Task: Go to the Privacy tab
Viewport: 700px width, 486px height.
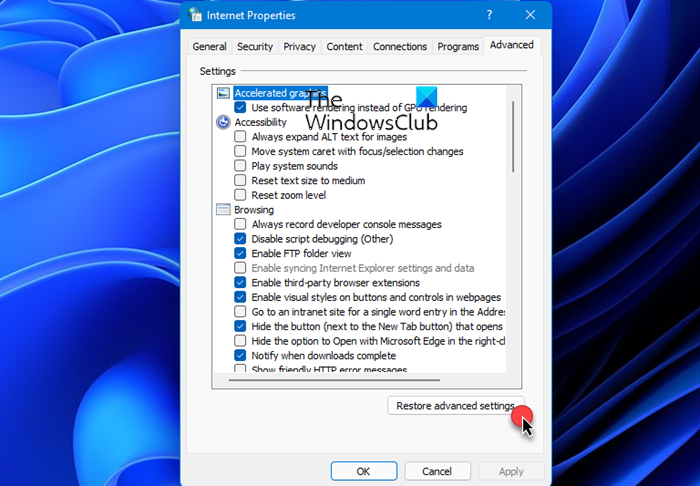Action: (299, 46)
